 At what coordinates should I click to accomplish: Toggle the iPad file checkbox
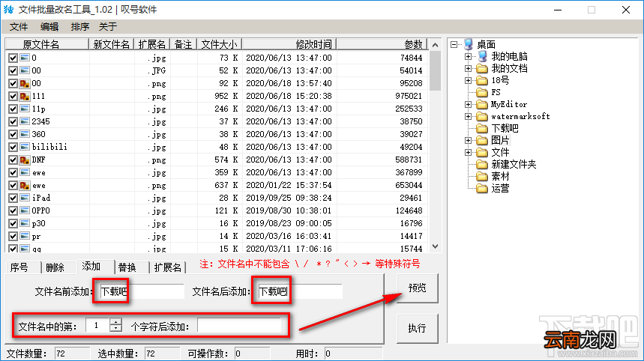coord(13,198)
